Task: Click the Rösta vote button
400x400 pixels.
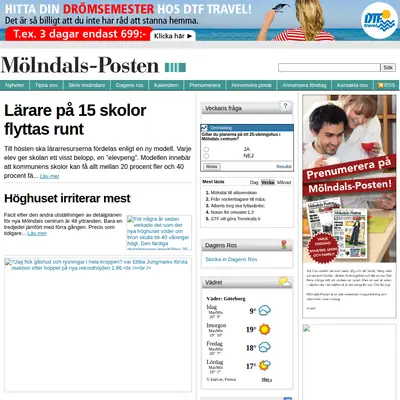Action: click(212, 166)
